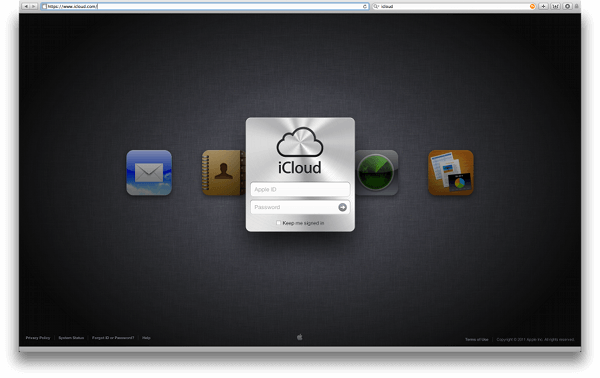Click the browser search field
Screen dimensions: 600x378
pos(453,6)
